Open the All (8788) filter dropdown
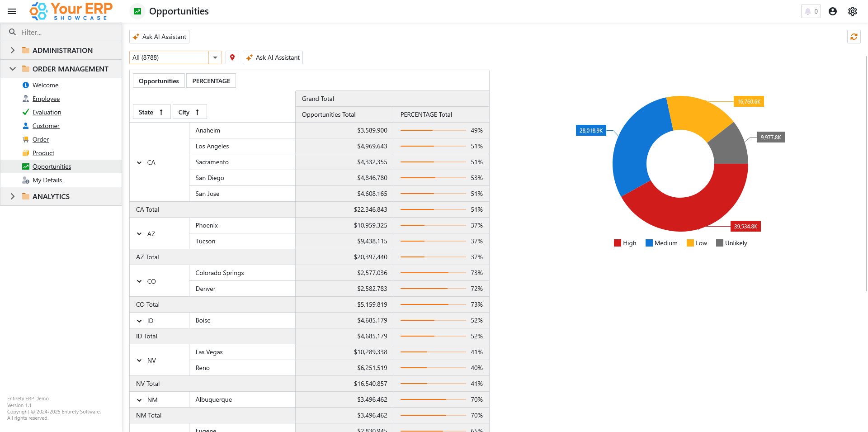The image size is (868, 432). coord(215,57)
